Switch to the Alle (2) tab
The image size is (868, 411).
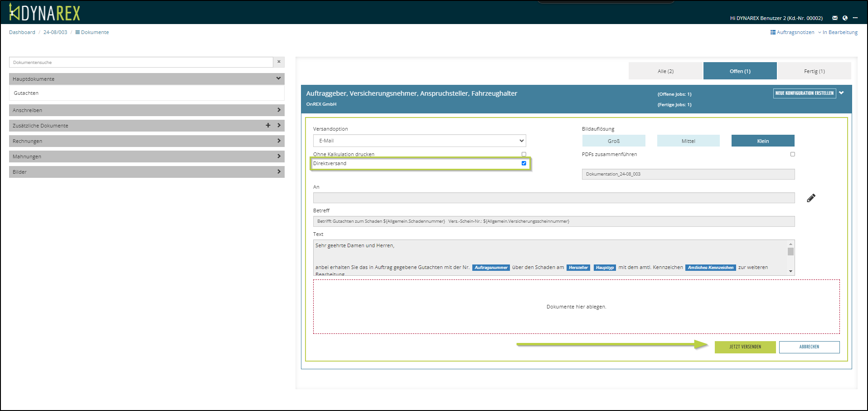click(x=665, y=71)
